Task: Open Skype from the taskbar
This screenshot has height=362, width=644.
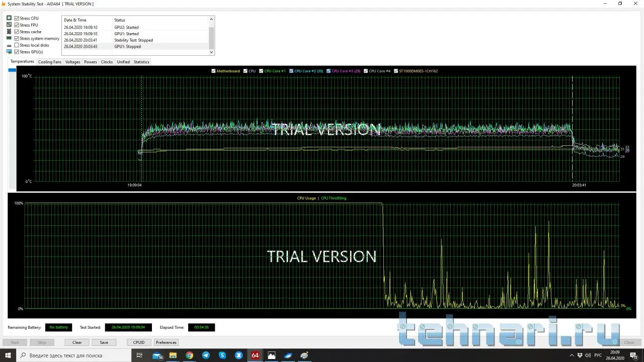Action: [x=222, y=355]
